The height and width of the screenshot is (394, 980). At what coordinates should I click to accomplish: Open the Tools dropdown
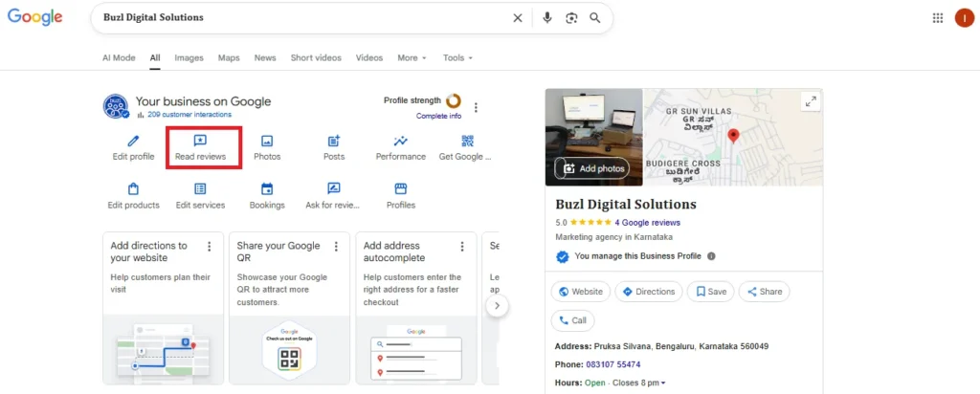click(x=457, y=57)
